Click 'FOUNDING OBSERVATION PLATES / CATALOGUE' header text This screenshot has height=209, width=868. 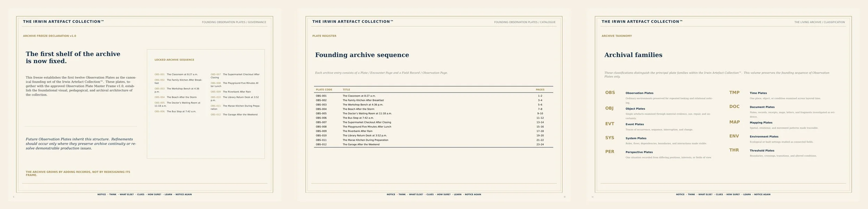point(525,22)
